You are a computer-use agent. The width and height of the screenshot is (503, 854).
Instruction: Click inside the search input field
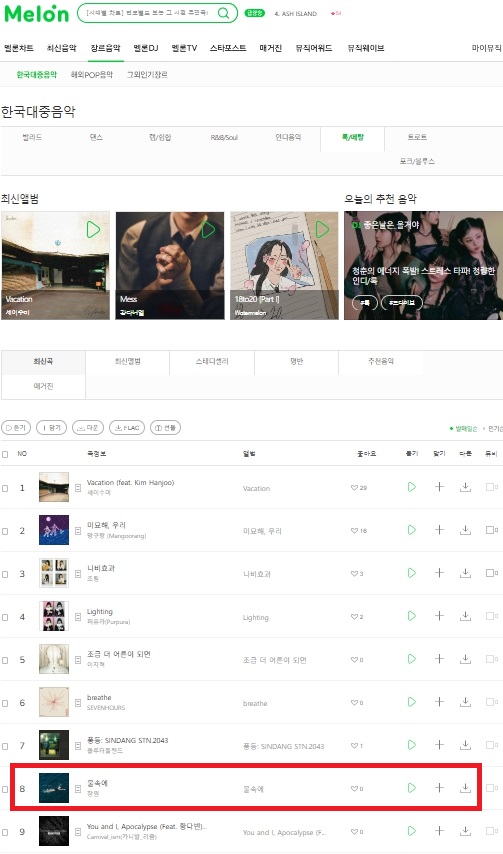point(148,13)
